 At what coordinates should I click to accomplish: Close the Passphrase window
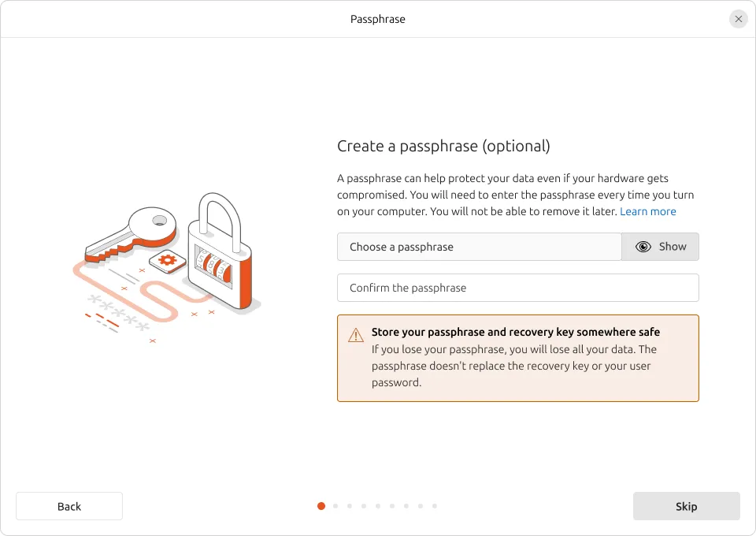pos(738,19)
